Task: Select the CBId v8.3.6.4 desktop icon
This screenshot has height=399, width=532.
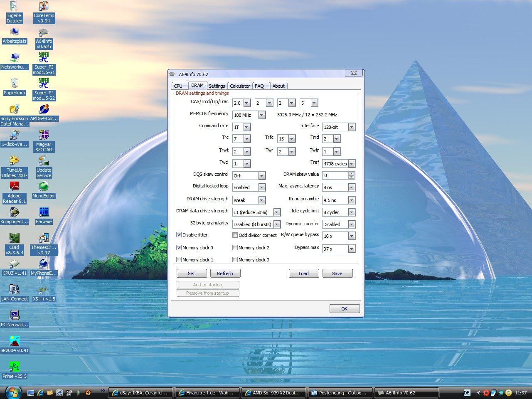Action: coord(15,244)
